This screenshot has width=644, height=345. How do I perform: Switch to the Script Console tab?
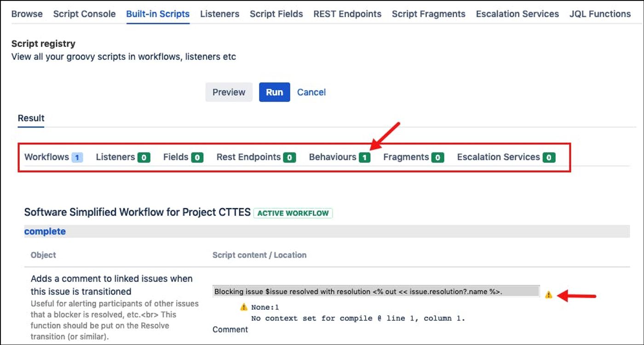click(x=84, y=14)
